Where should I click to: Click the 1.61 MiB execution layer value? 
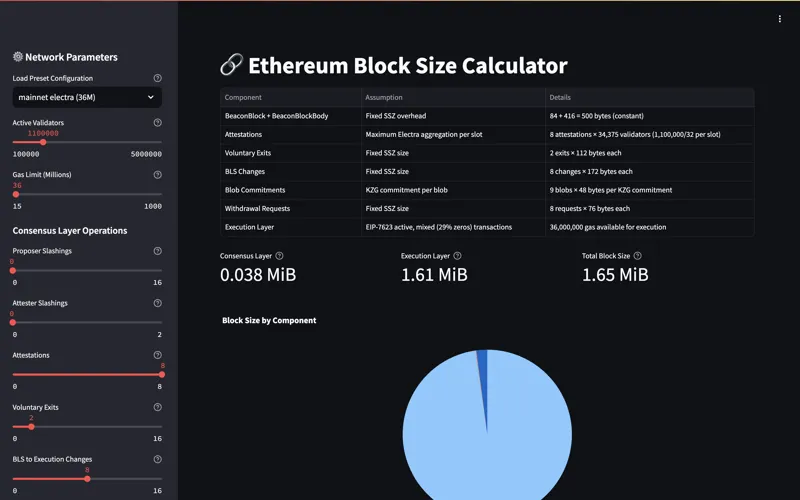(x=434, y=275)
